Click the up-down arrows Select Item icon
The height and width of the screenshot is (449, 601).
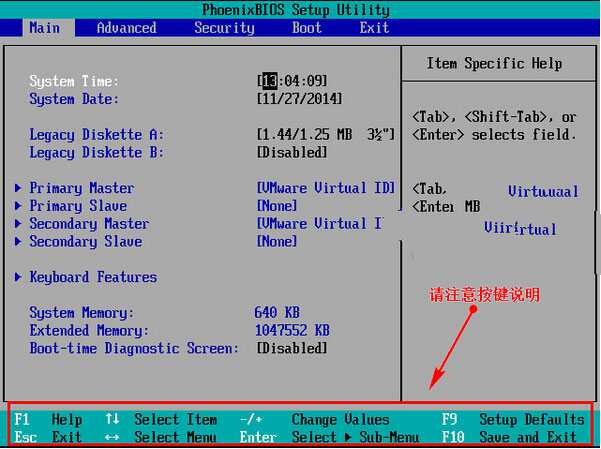(112, 420)
